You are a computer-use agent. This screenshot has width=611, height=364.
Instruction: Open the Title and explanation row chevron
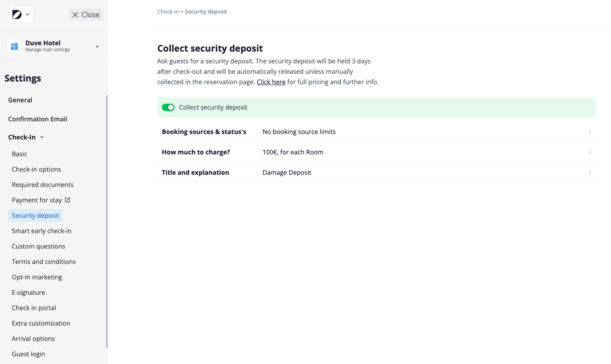click(x=589, y=172)
